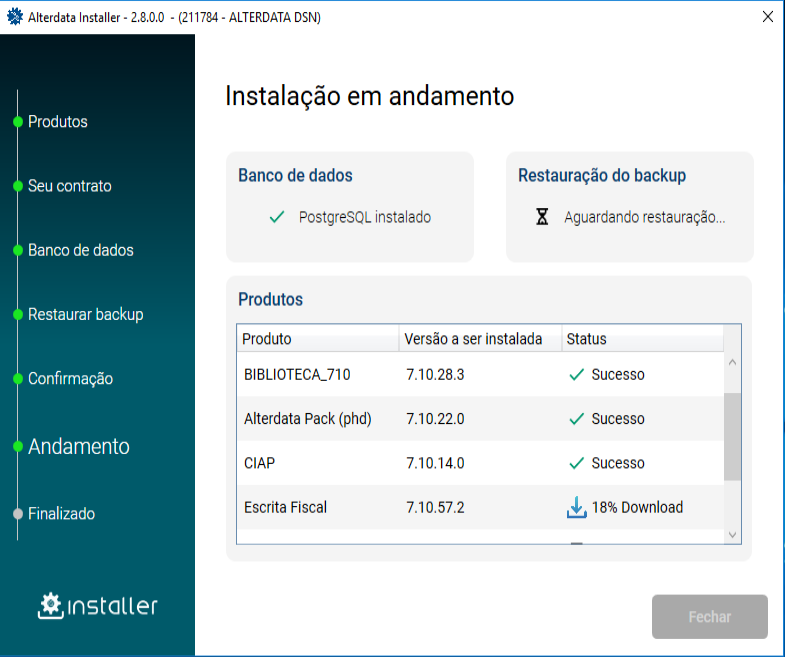Click the success checkmark in BIBLIOTECA_710 row
Image resolution: width=785 pixels, height=657 pixels.
(577, 375)
